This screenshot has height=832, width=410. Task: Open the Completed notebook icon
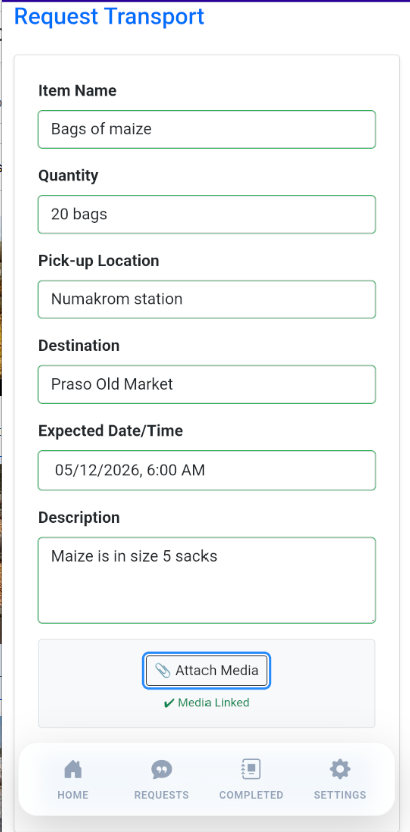(251, 768)
